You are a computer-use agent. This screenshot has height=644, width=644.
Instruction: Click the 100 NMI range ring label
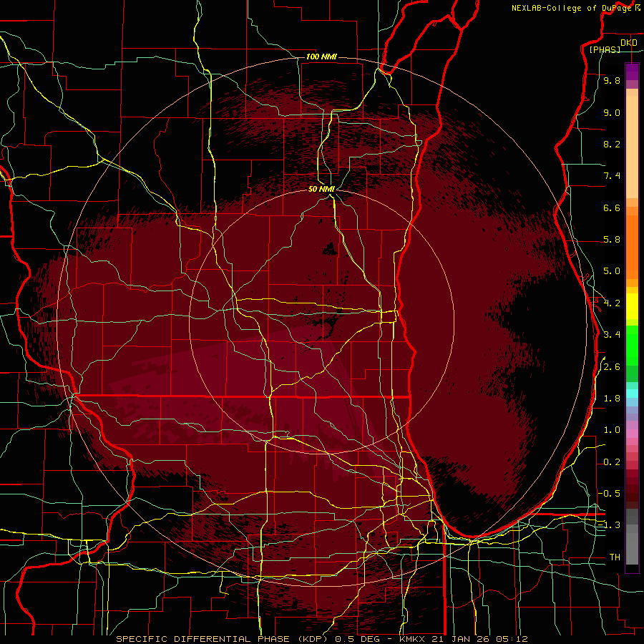click(x=321, y=57)
